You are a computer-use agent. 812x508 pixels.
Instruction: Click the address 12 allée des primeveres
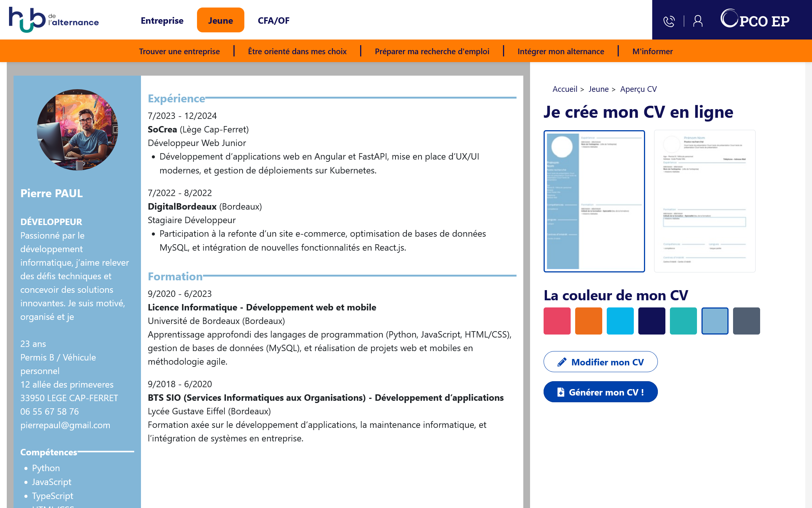(x=67, y=385)
